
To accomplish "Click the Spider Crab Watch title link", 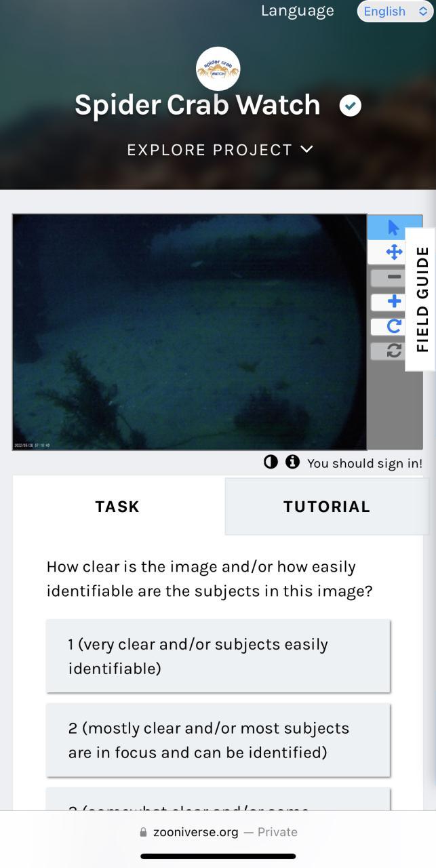I will coord(197,105).
